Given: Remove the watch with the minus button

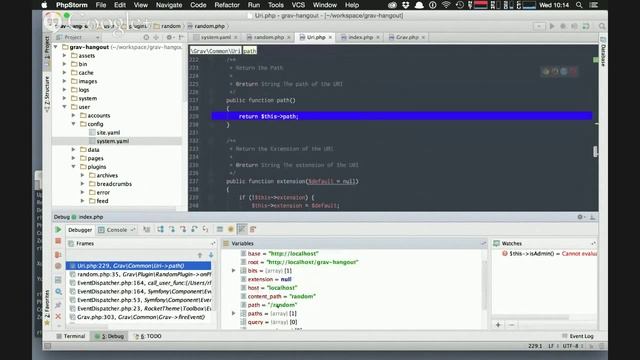Looking at the screenshot, I should pyautogui.click(x=511, y=325).
